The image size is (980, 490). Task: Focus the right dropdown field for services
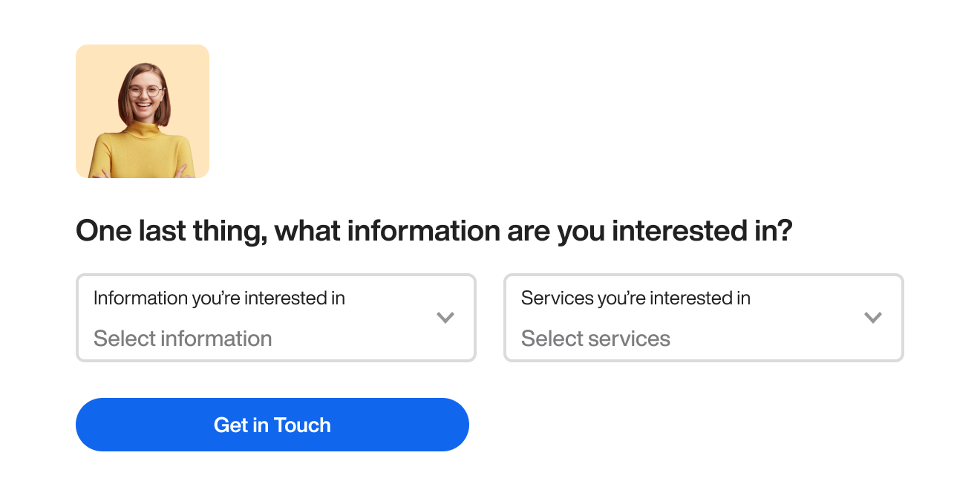coord(703,318)
